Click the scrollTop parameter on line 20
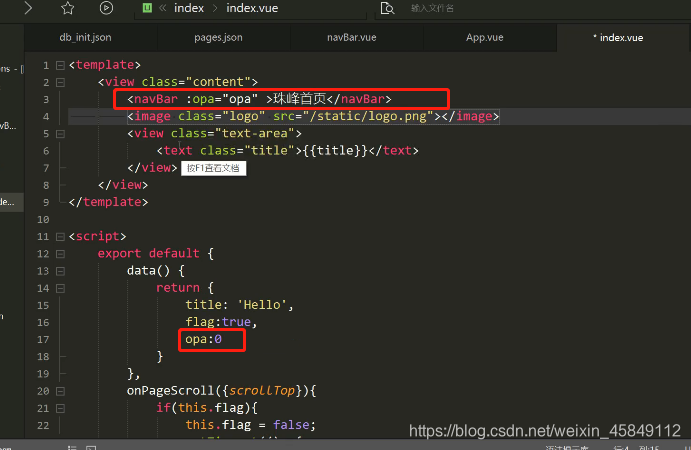Image resolution: width=691 pixels, height=450 pixels. [262, 391]
